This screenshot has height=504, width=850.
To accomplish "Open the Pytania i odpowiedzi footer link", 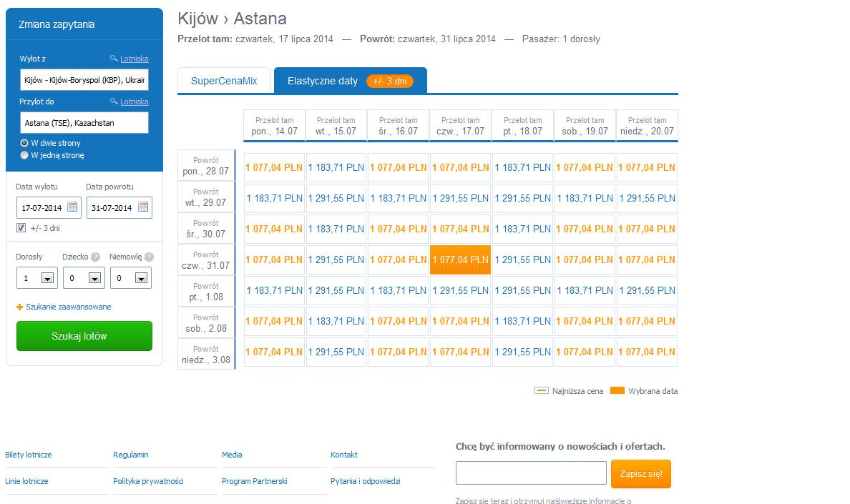I will click(x=366, y=481).
